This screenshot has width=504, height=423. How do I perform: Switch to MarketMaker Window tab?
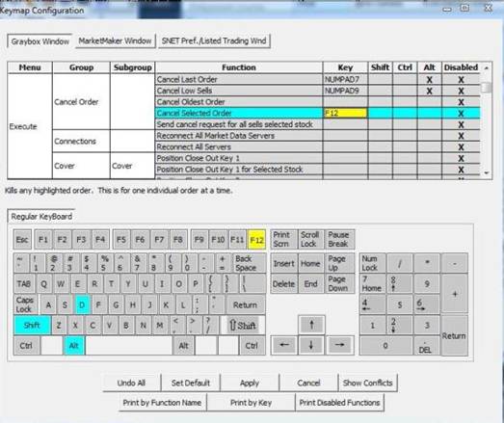point(115,41)
